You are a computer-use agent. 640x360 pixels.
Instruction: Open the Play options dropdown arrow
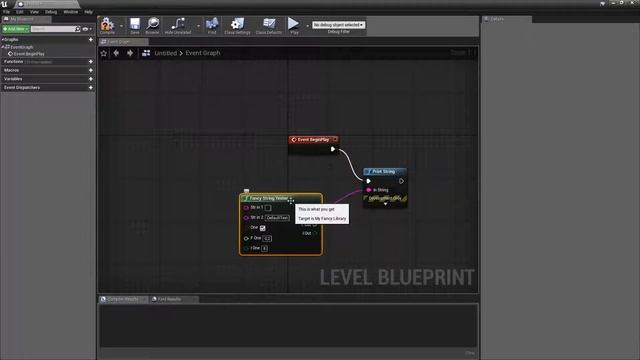[307, 26]
